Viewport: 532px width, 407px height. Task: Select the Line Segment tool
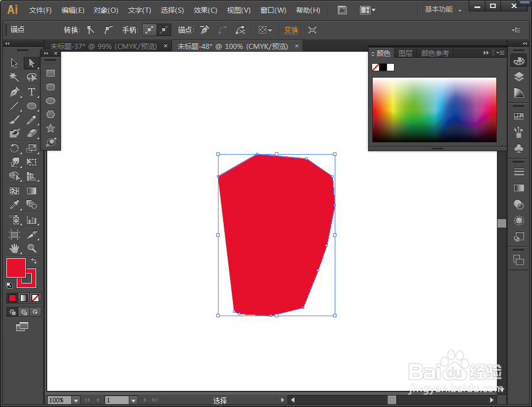[14, 106]
